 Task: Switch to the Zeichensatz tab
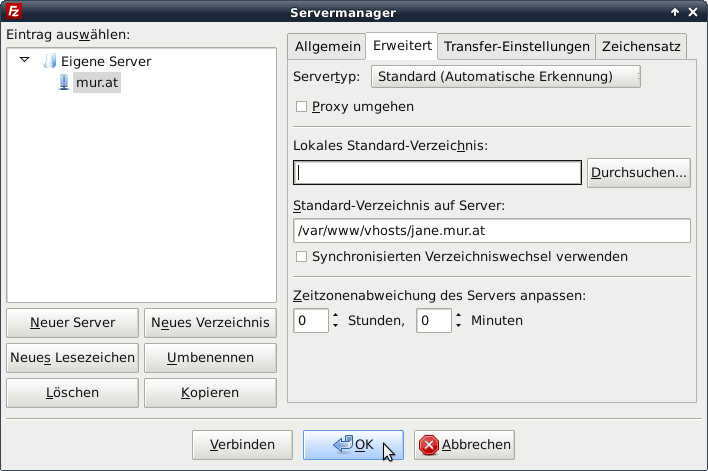(641, 46)
